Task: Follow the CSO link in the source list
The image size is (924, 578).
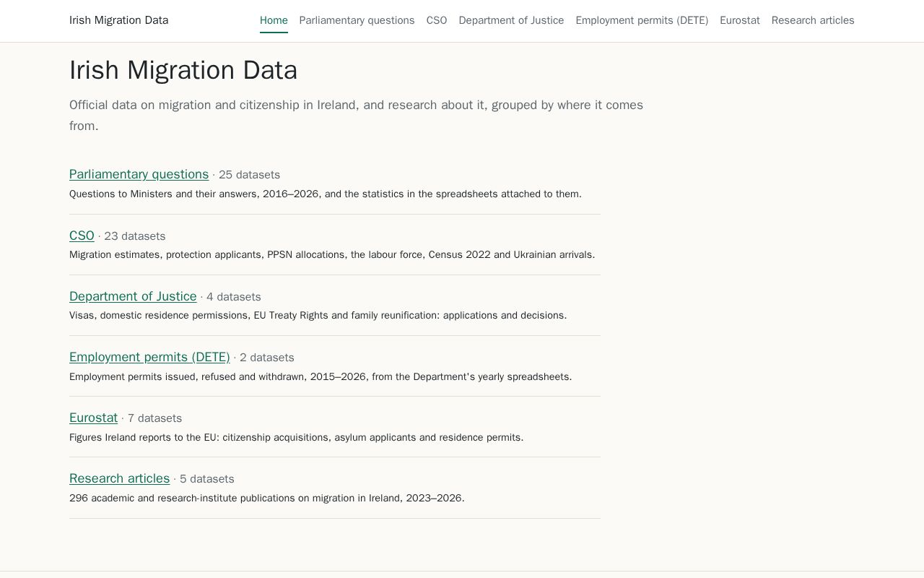Action: pos(82,236)
